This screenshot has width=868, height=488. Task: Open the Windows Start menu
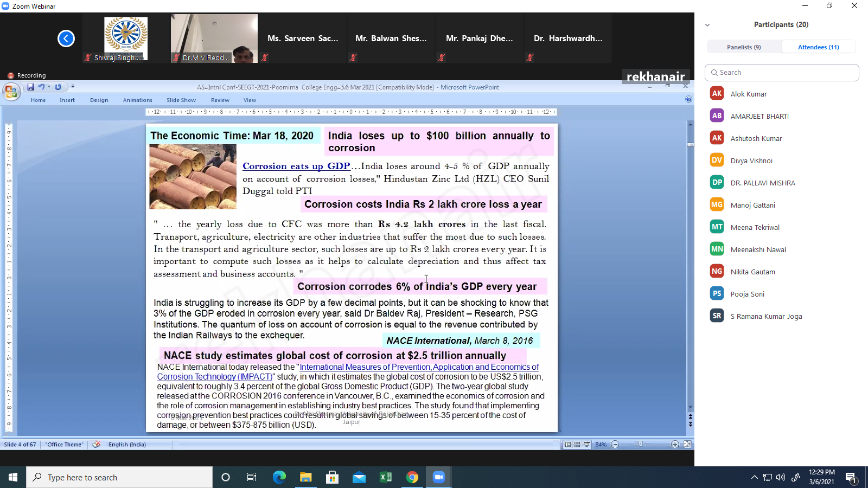click(13, 477)
